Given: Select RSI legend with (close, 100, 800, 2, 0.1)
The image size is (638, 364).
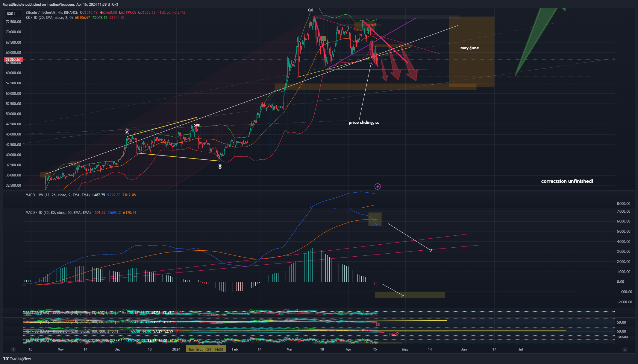Looking at the screenshot, I should coord(72,331).
